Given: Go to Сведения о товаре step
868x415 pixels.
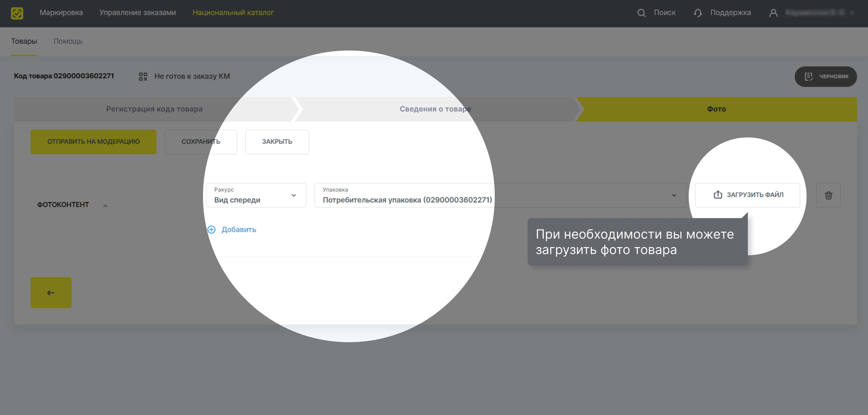Looking at the screenshot, I should click(435, 109).
